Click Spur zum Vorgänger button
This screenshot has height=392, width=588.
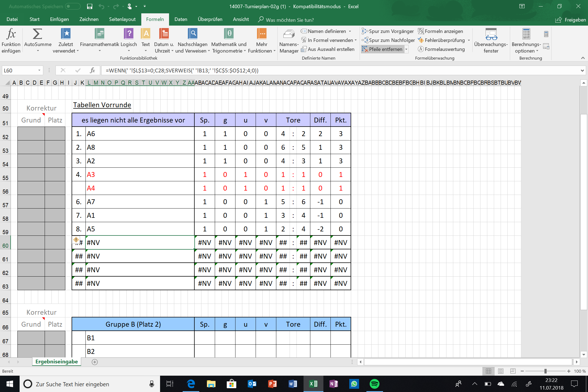point(388,31)
